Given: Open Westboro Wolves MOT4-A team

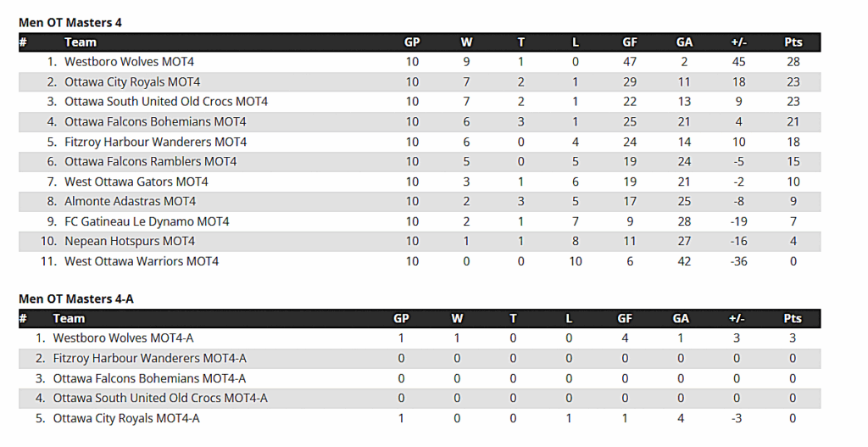Looking at the screenshot, I should (124, 338).
